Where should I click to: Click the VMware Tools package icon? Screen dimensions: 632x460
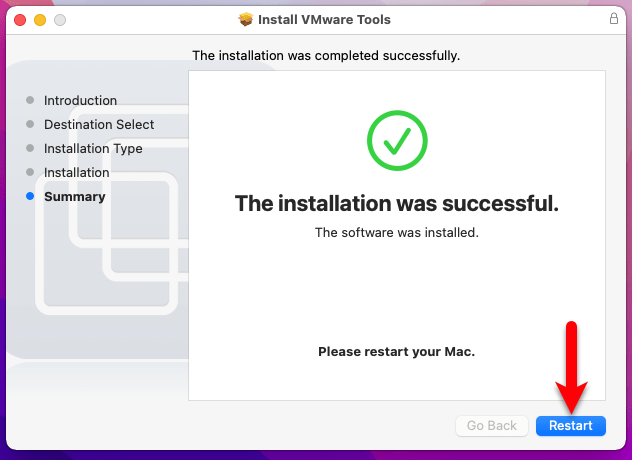coord(245,19)
